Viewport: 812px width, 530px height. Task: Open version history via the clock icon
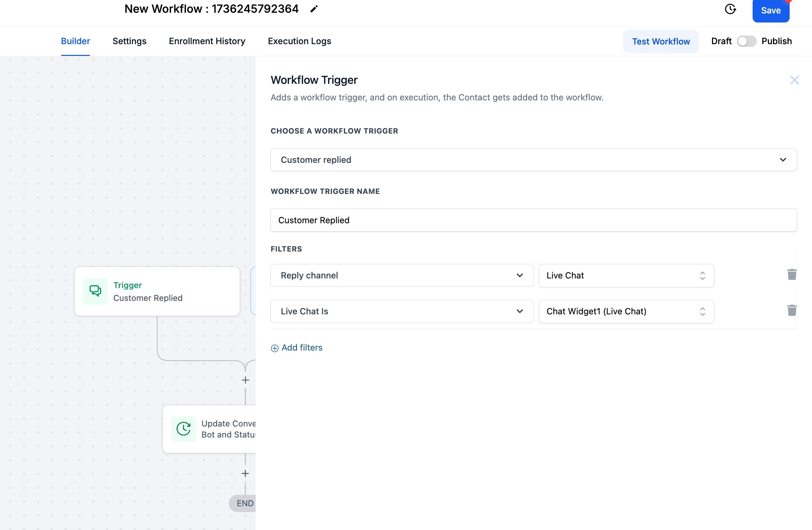(730, 9)
